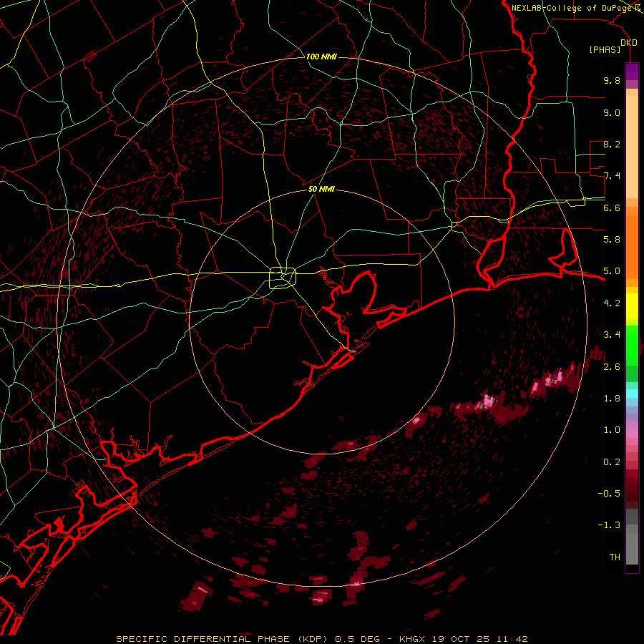Click the -1.3 value on the color scale
The image size is (644, 644).
(609, 525)
